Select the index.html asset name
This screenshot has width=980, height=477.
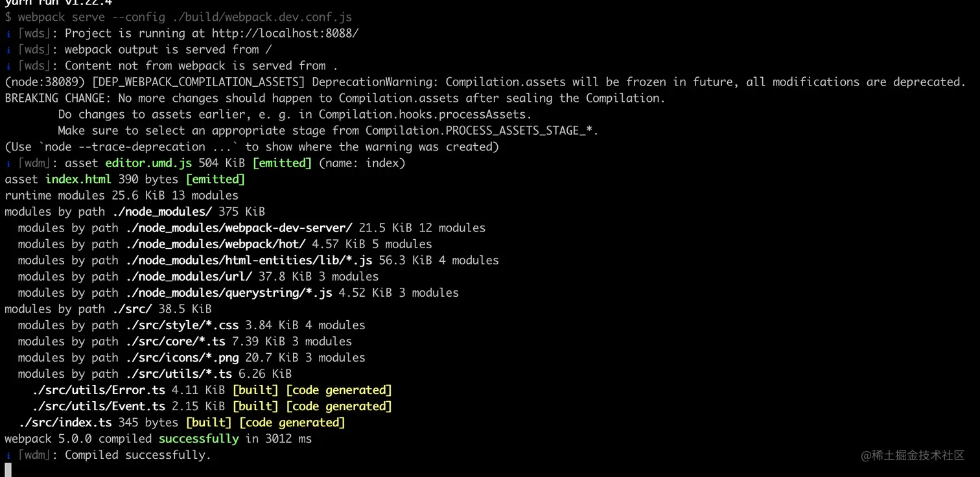pyautogui.click(x=78, y=179)
